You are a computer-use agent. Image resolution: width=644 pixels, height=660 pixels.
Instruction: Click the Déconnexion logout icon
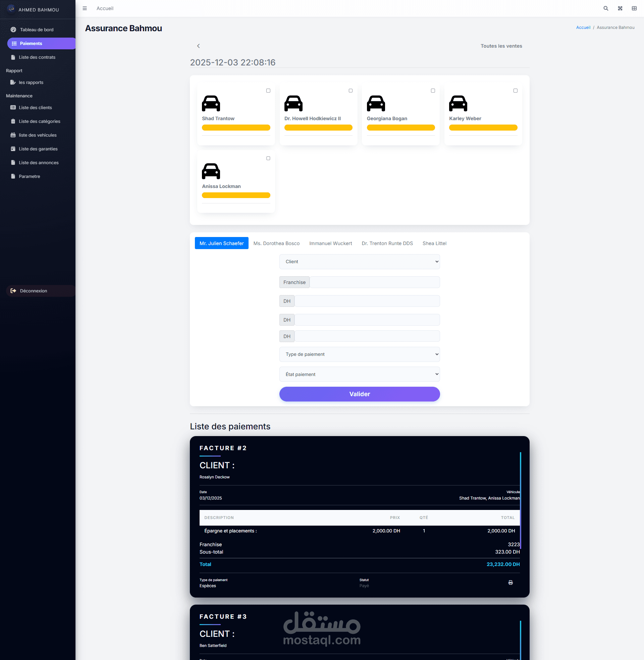(x=13, y=291)
